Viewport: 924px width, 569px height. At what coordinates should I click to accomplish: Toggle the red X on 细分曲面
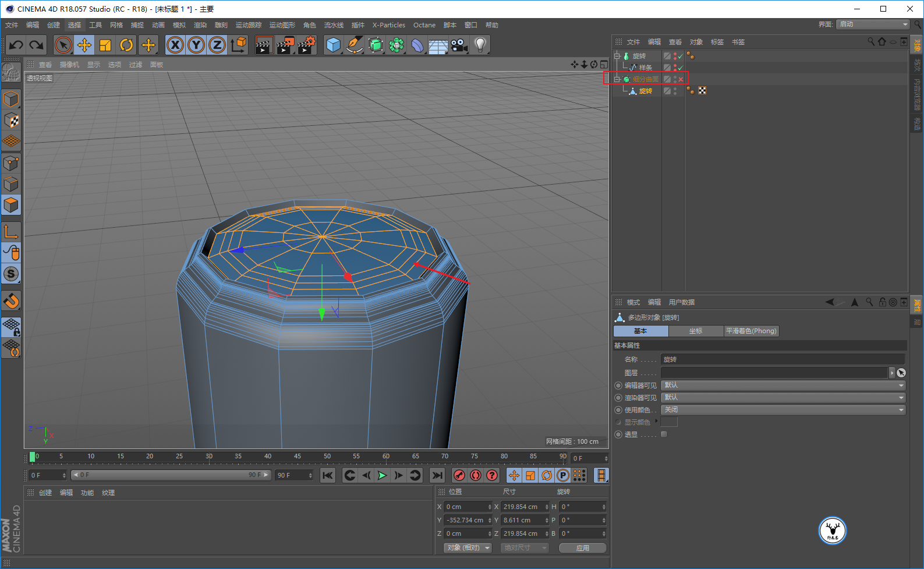pos(681,80)
